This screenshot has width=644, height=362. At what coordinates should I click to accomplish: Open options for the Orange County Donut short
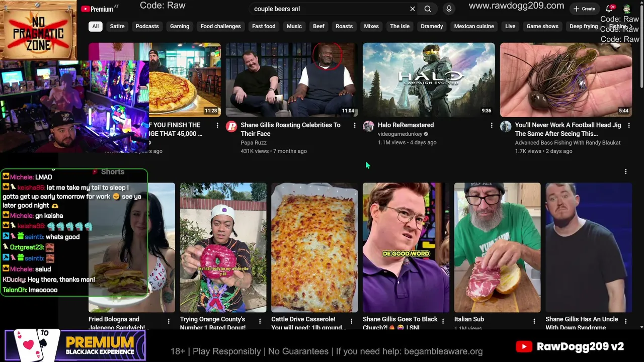(x=260, y=321)
